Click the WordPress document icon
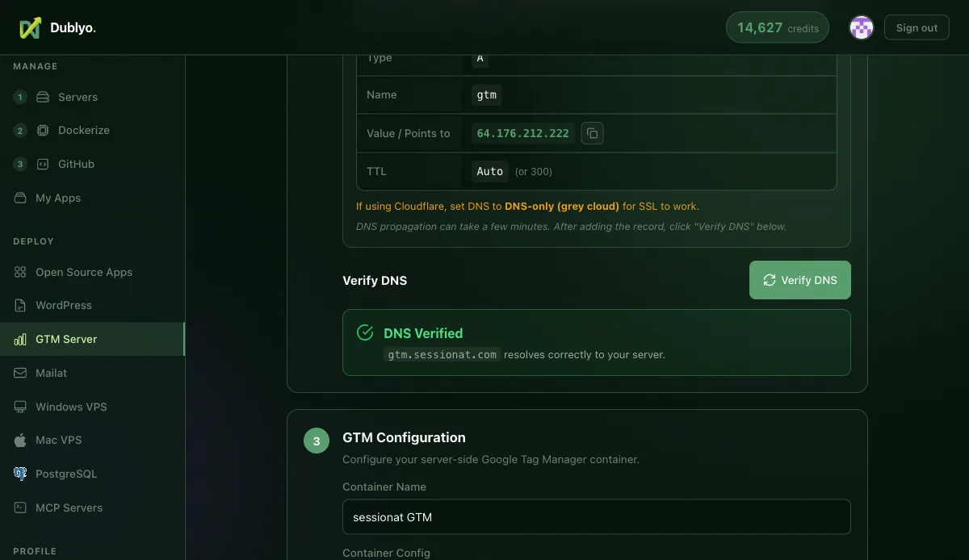Viewport: 969px width, 560px height. (20, 305)
